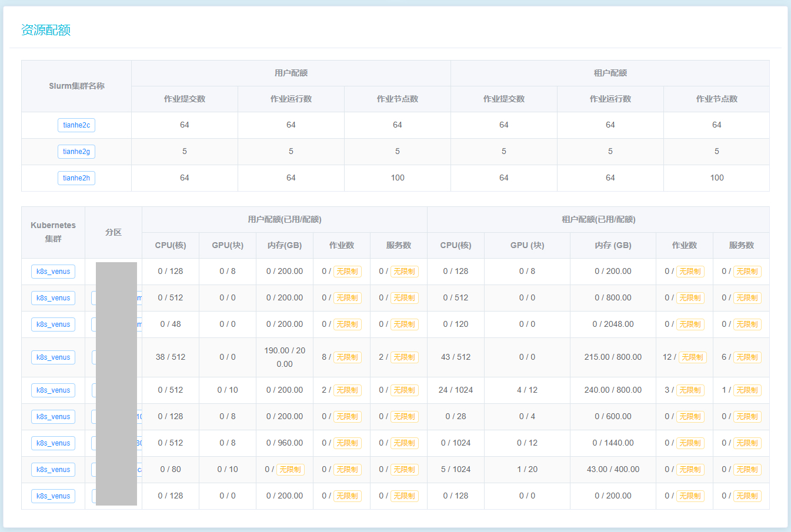Click the 资源配额 page title

46,30
